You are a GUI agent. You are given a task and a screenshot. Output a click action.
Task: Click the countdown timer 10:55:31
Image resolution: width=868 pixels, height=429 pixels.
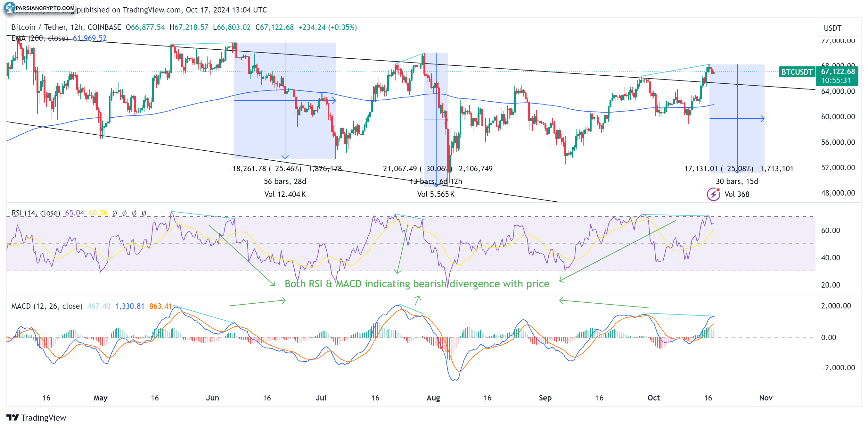point(836,80)
